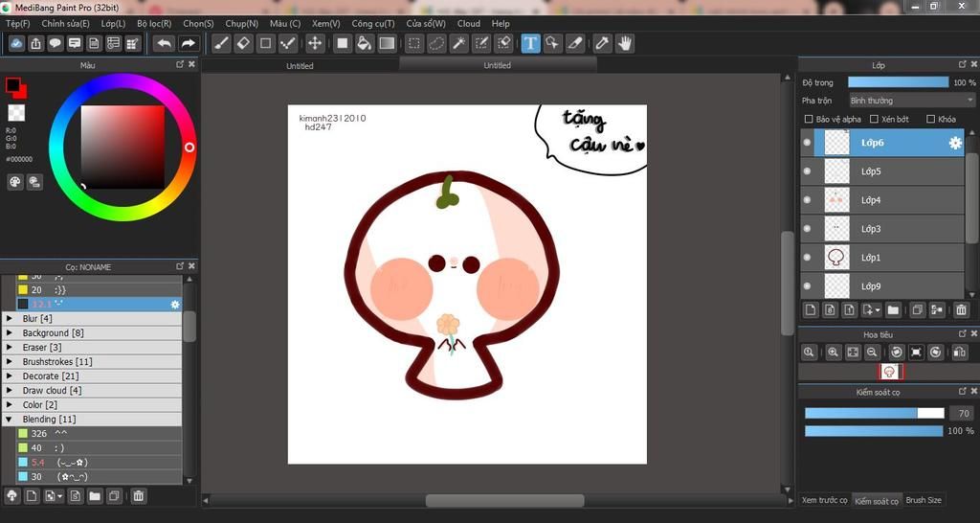The image size is (980, 523).
Task: Switch to the first Untitled document tab
Action: tap(300, 66)
